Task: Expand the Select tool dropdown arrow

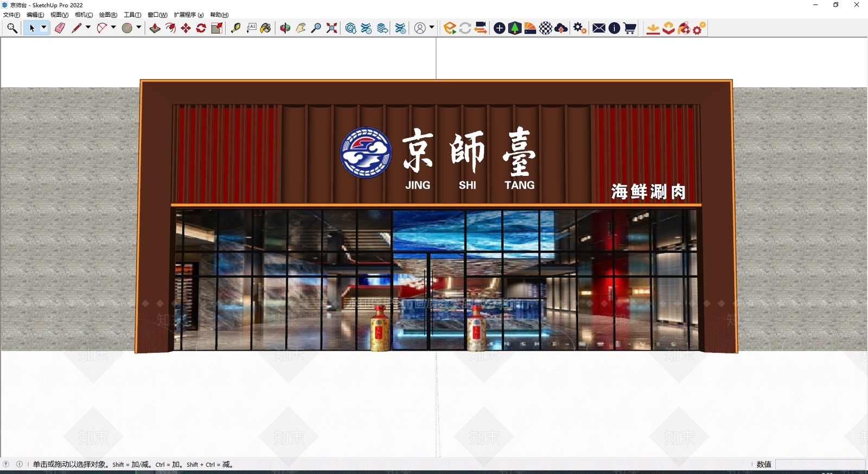Action: click(x=44, y=28)
